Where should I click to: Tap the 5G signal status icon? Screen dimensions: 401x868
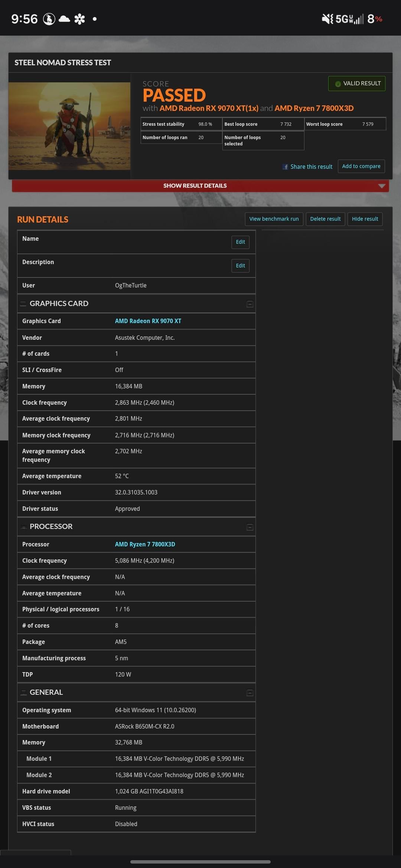click(349, 19)
